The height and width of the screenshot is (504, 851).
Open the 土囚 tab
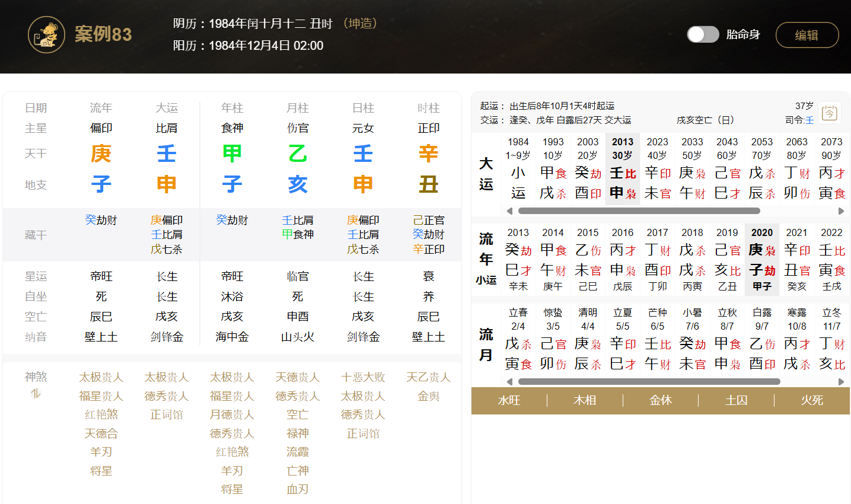point(737,401)
